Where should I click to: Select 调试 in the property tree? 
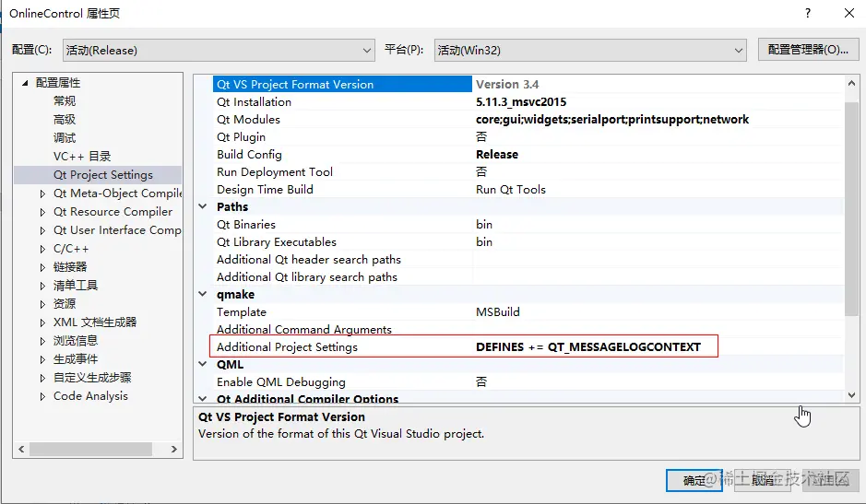click(65, 137)
